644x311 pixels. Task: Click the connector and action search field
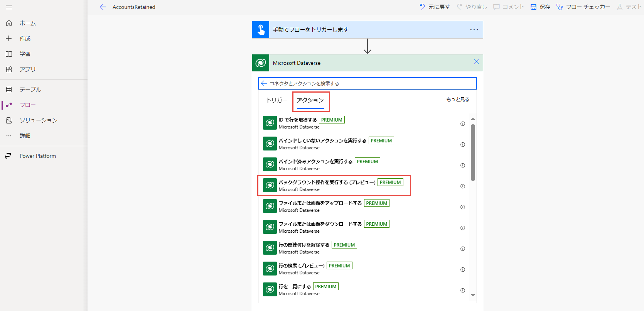pyautogui.click(x=368, y=83)
